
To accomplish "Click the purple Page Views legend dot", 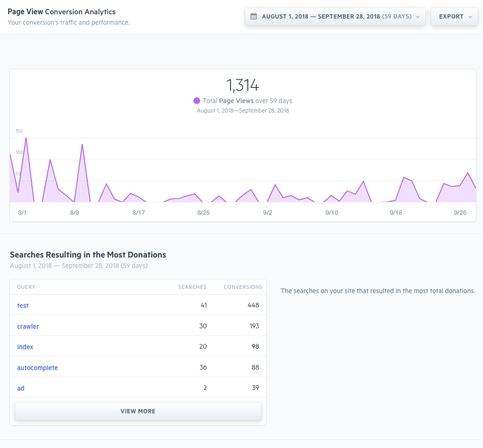I will [x=197, y=101].
